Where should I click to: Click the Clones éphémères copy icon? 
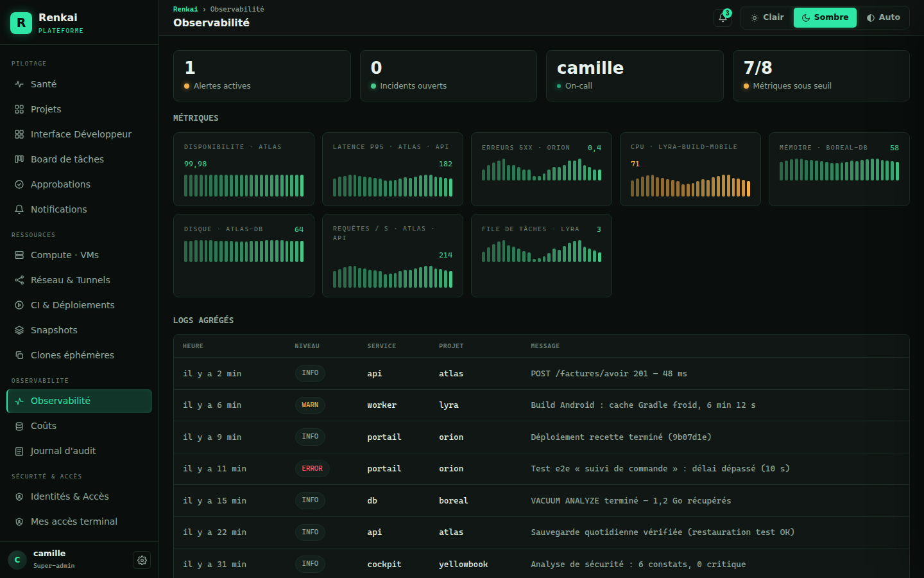coord(19,355)
